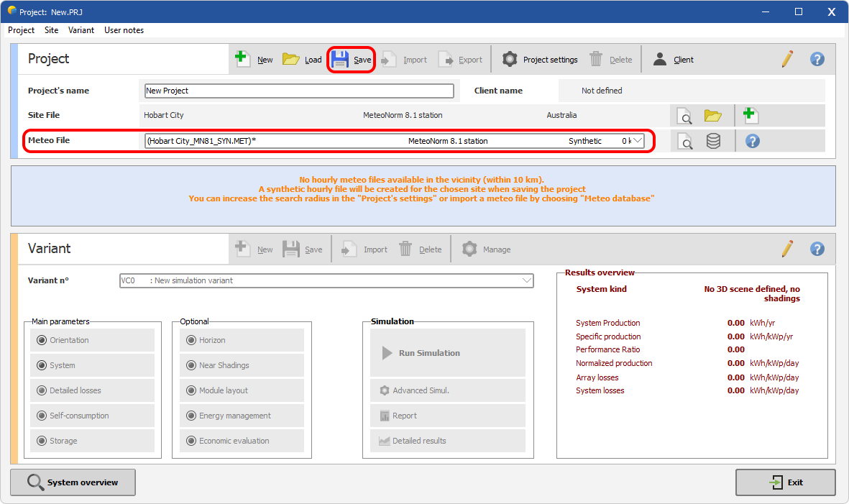Open site file with yellow folder icon
This screenshot has height=504, width=849.
click(712, 115)
